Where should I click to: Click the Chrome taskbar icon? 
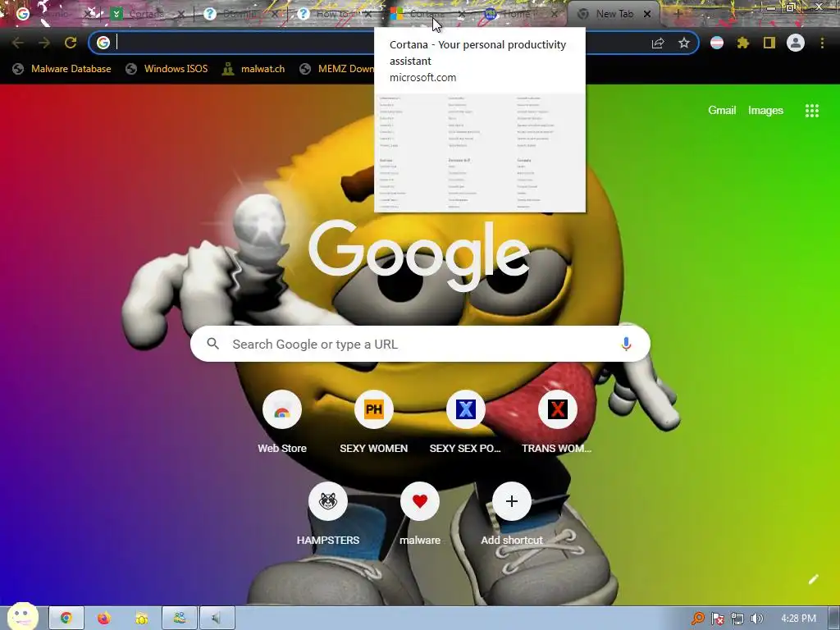pos(66,619)
